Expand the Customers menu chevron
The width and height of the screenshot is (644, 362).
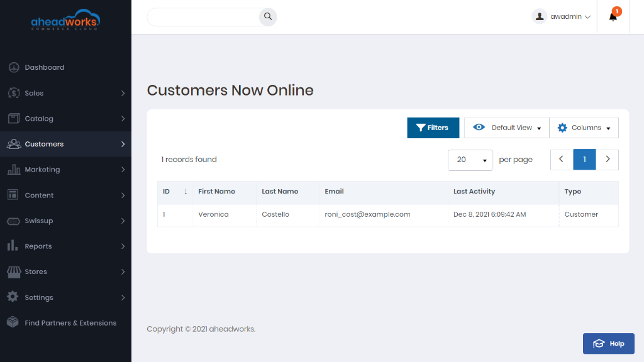click(x=123, y=144)
